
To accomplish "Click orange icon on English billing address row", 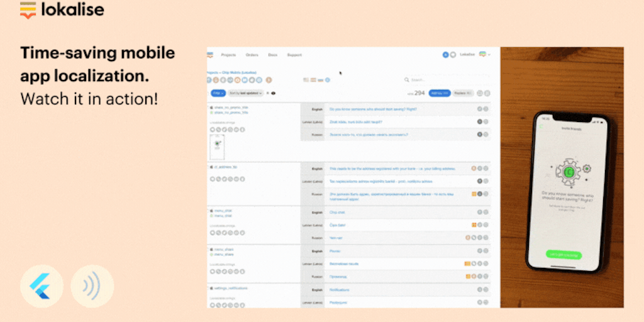I will coord(474,169).
